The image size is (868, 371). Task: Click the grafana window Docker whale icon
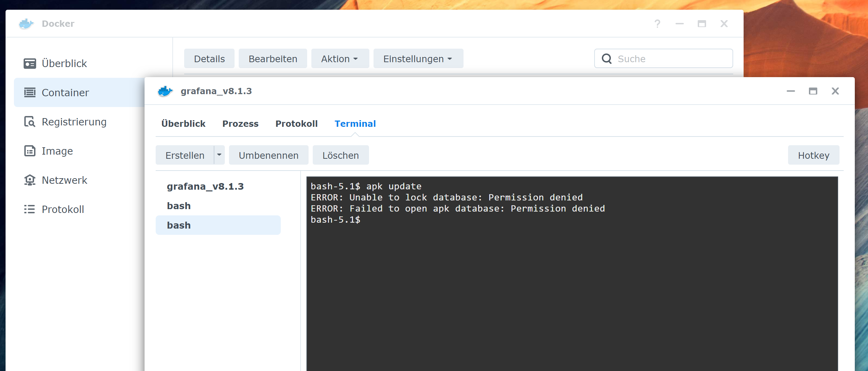[165, 91]
